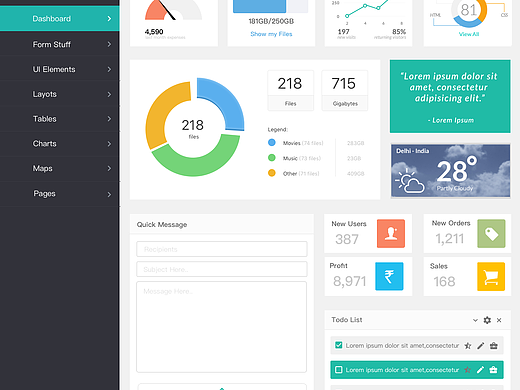Focus the Recipients input field

click(x=222, y=249)
